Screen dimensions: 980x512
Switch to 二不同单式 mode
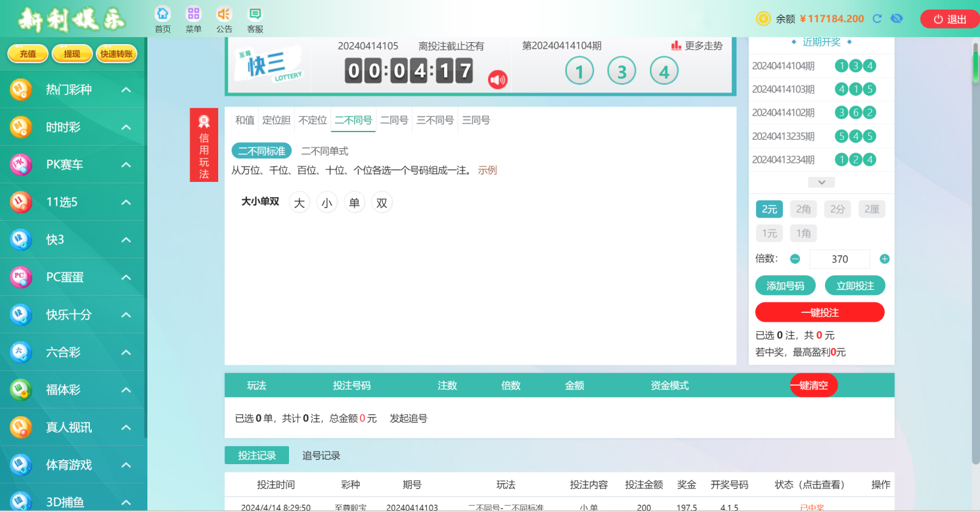point(325,151)
